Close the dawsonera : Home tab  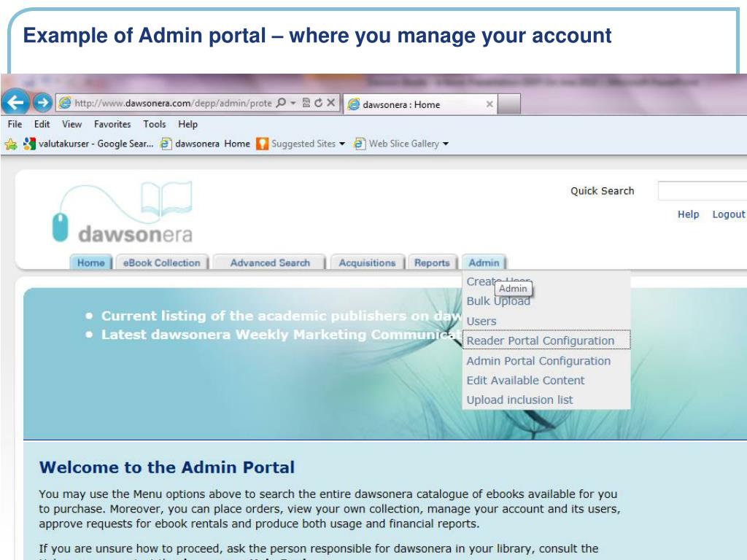tap(489, 104)
